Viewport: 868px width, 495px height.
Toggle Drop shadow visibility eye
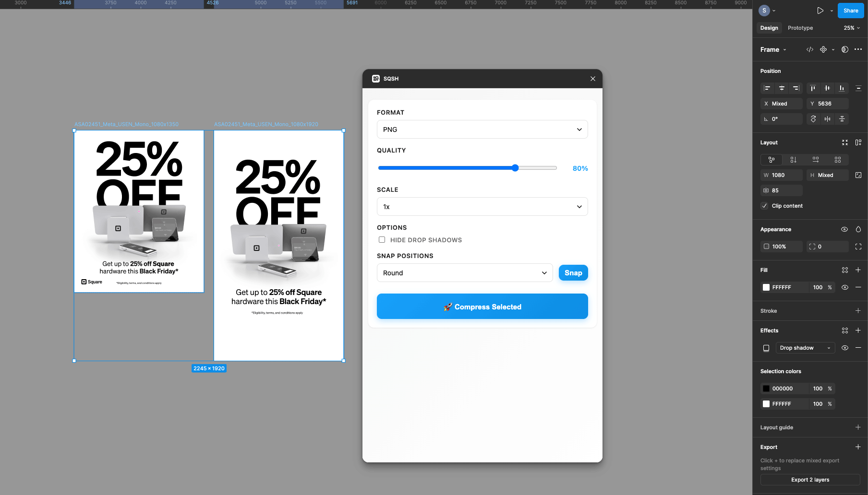845,348
